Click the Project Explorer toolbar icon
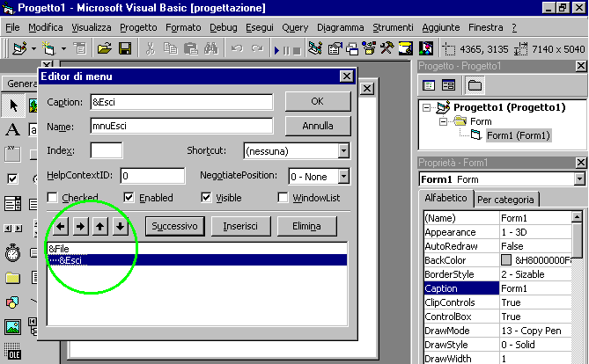Screen dimensions: 589x364 (315, 48)
